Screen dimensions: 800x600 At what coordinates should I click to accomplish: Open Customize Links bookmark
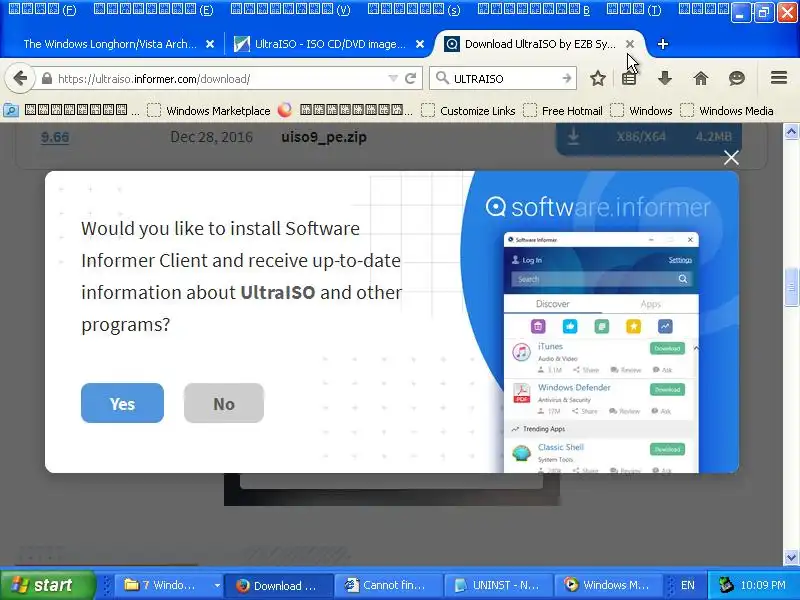[x=468, y=111]
